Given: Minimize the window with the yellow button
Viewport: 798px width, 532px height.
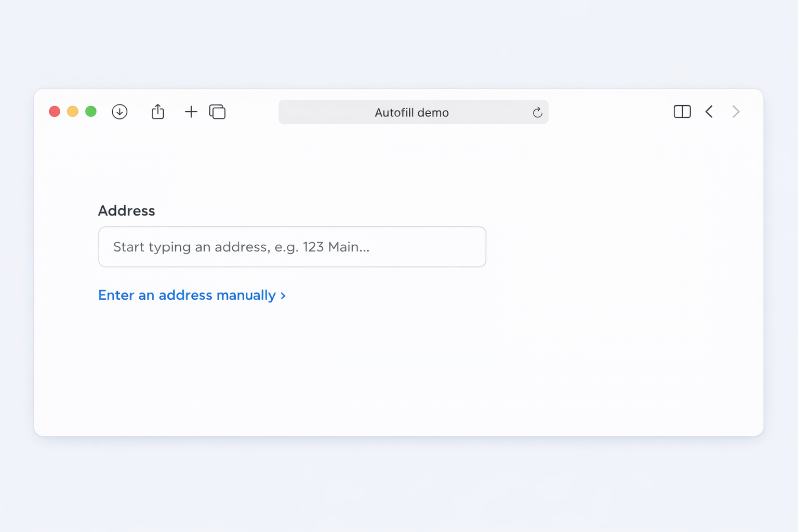Looking at the screenshot, I should click(x=73, y=112).
